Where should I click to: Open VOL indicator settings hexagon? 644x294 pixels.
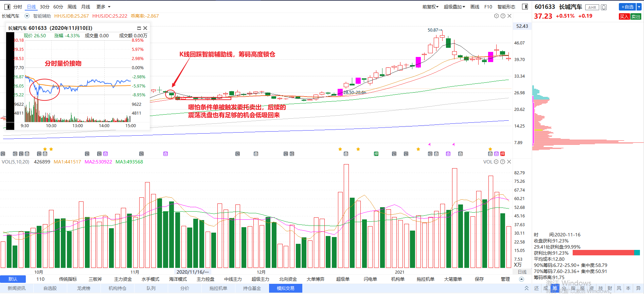(x=496, y=162)
